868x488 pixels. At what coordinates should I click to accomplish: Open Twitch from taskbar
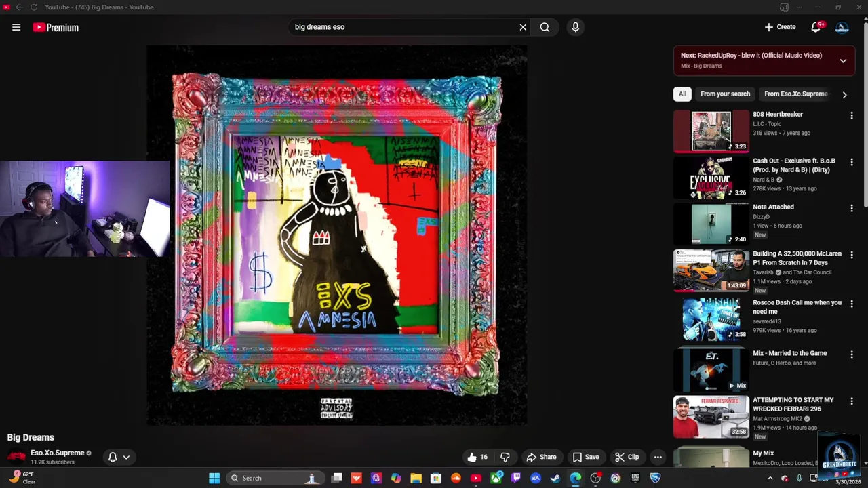pyautogui.click(x=515, y=479)
